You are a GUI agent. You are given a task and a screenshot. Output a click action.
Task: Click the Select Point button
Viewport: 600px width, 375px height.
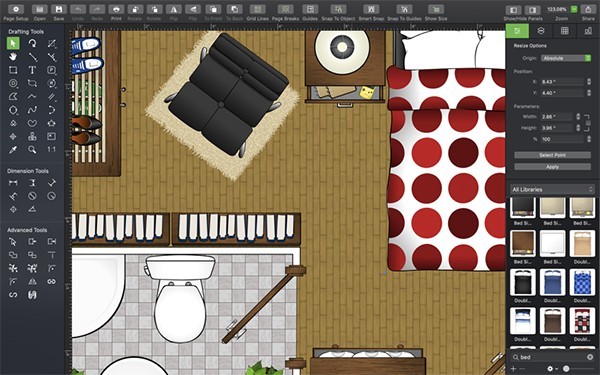point(553,155)
